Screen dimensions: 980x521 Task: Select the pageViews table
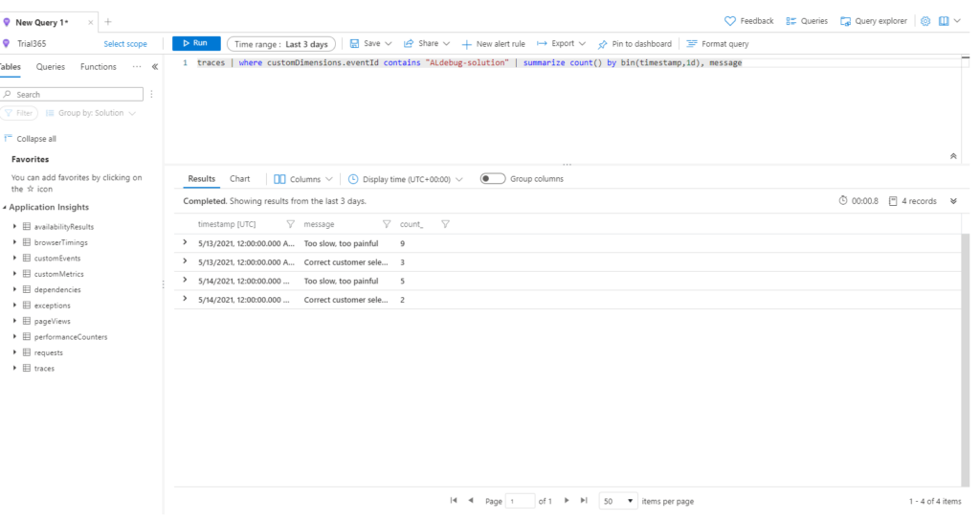52,322
